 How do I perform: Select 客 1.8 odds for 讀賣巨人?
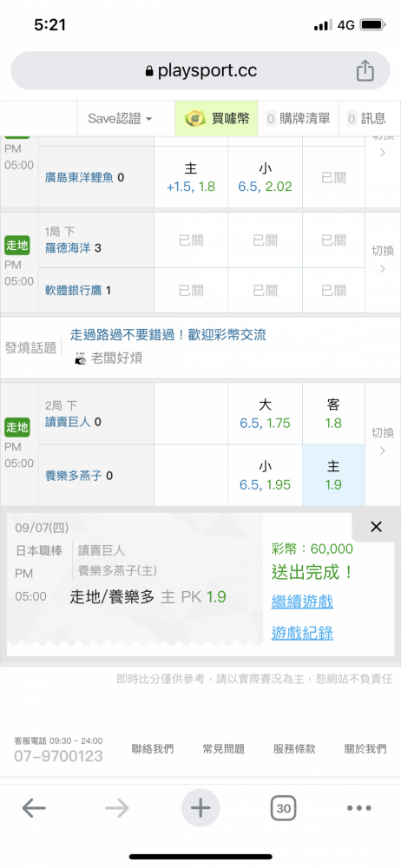[x=333, y=413]
